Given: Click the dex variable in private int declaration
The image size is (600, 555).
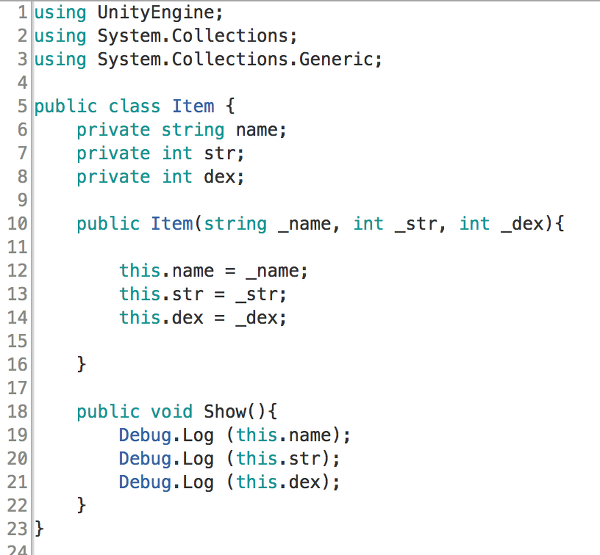Looking at the screenshot, I should [219, 177].
